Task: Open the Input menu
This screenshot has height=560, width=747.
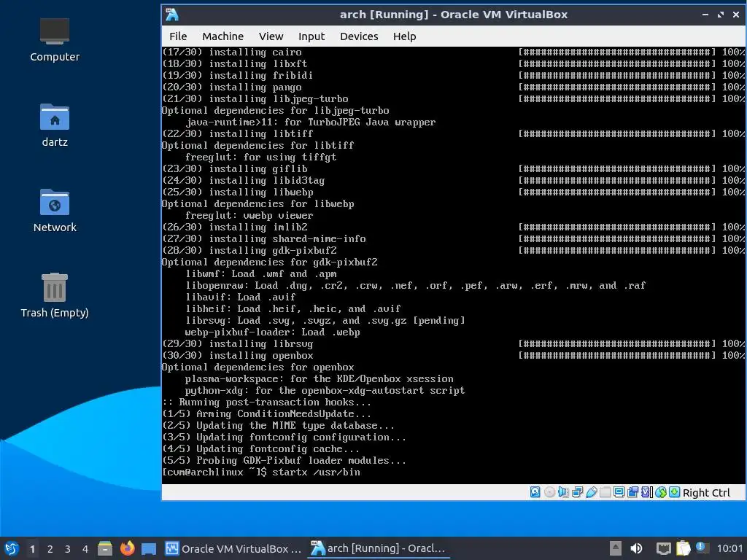Action: pyautogui.click(x=311, y=36)
